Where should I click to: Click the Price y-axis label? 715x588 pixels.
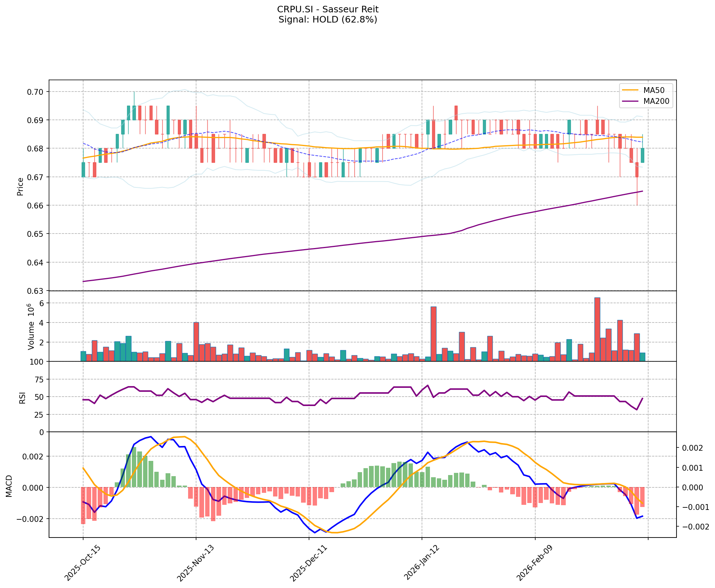(x=20, y=186)
